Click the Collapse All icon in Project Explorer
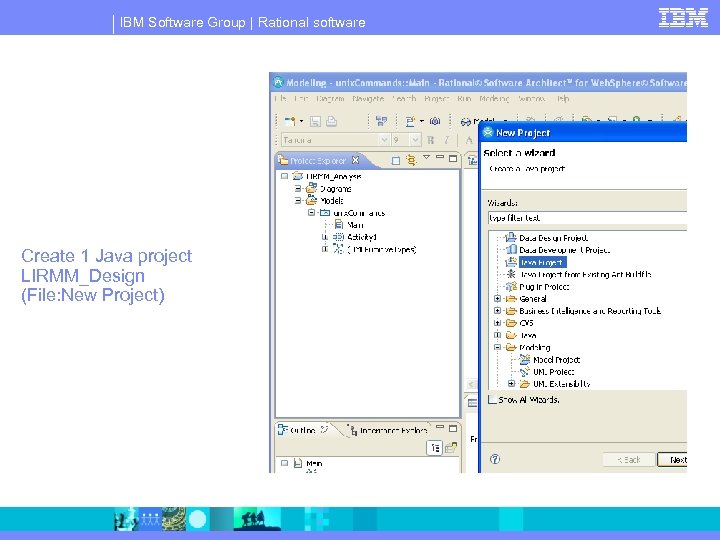The height and width of the screenshot is (540, 720). [x=395, y=160]
